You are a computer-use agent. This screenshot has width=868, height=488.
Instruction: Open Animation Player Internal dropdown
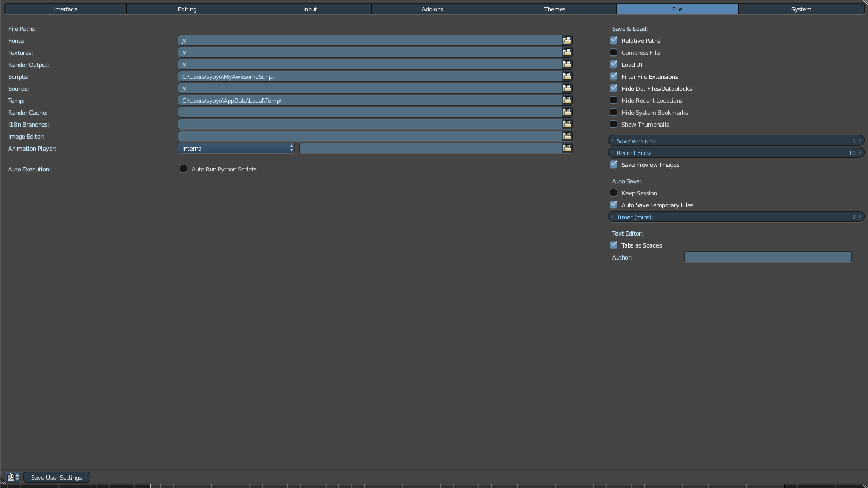(237, 149)
